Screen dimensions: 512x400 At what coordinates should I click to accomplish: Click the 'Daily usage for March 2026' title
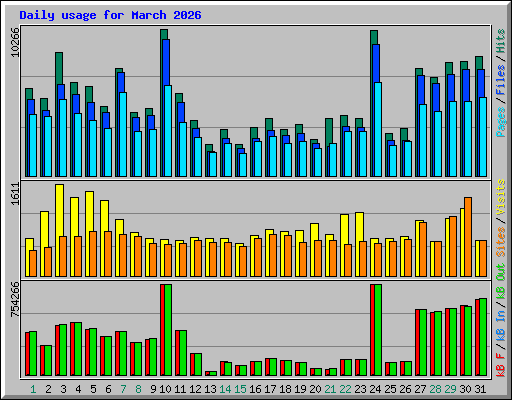coord(110,15)
